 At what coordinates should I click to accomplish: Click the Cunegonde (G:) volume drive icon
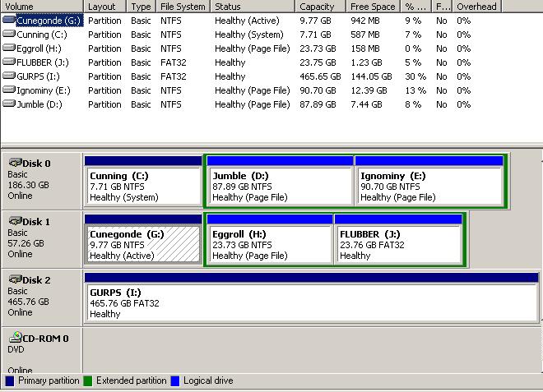coord(8,21)
